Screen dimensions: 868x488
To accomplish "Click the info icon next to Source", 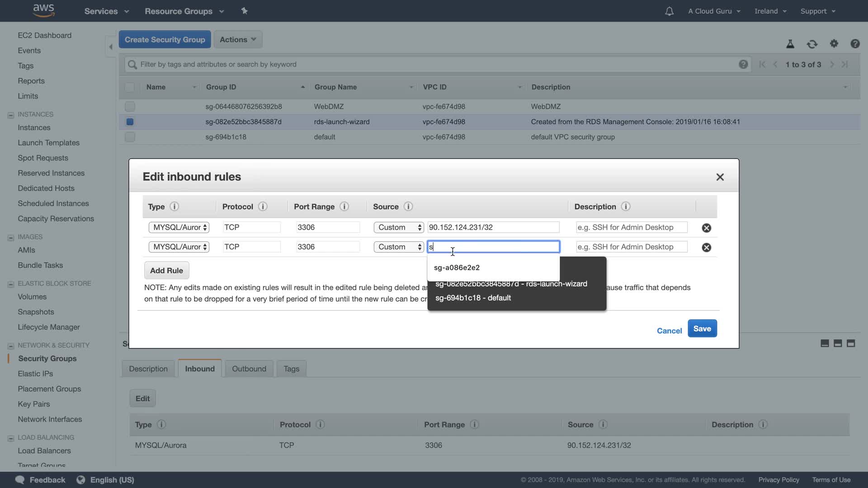I will (x=408, y=206).
